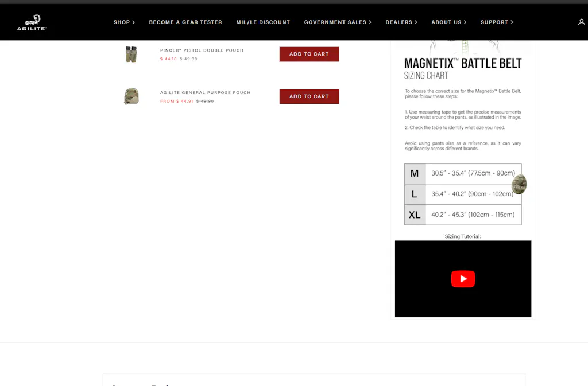Screen dimensions: 588x386
Task: Select the MIL/LE Discount nav item
Action: tap(263, 22)
